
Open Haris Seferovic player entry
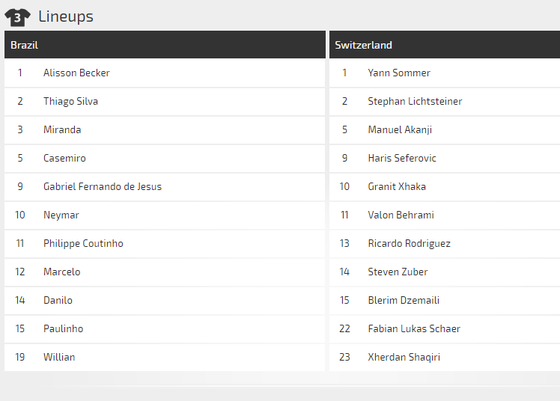pyautogui.click(x=402, y=158)
